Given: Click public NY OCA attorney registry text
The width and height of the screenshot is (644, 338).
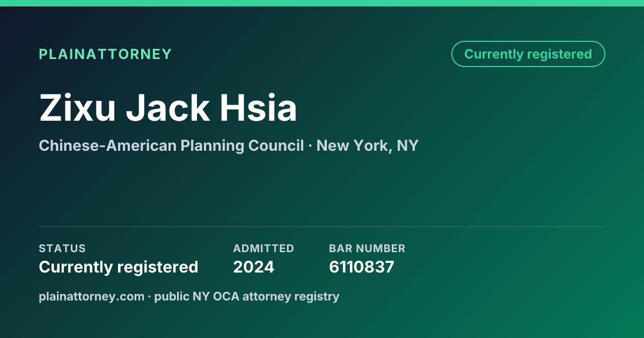Looking at the screenshot, I should [x=247, y=296].
